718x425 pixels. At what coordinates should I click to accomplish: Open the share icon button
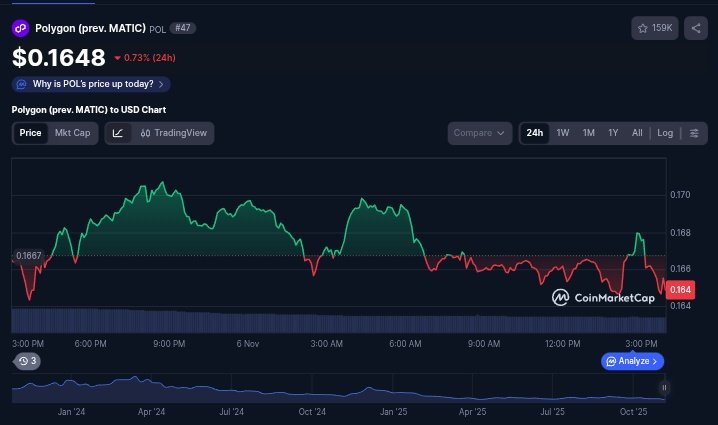(x=696, y=28)
